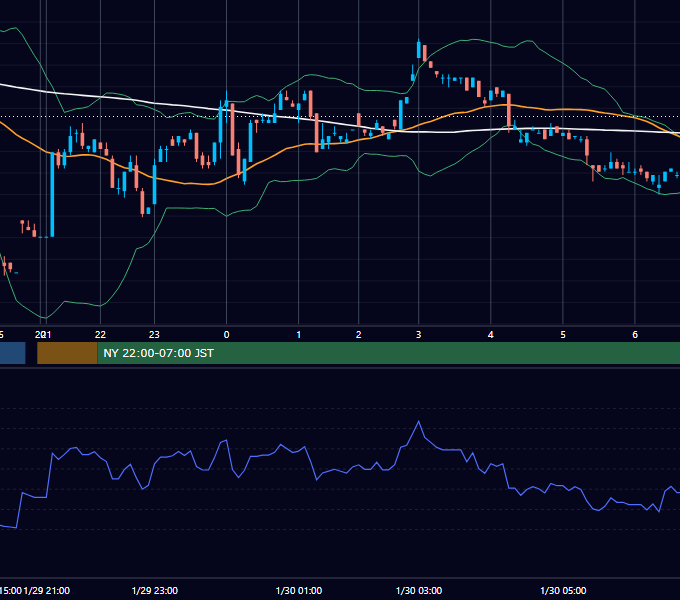
Task: Click hour label 5 on upper time axis
Action: [563, 335]
